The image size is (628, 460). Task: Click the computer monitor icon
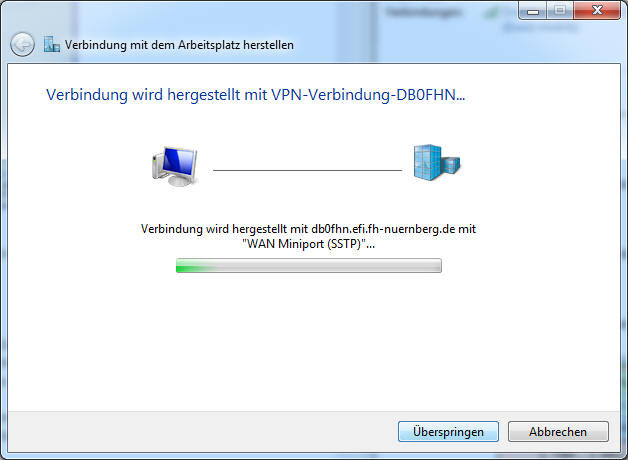175,167
